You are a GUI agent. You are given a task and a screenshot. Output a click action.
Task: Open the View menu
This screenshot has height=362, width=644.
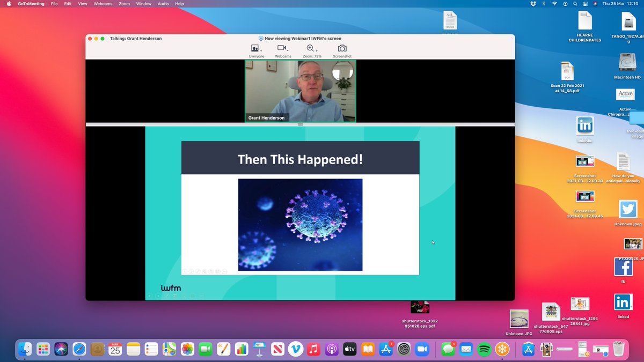pyautogui.click(x=82, y=4)
